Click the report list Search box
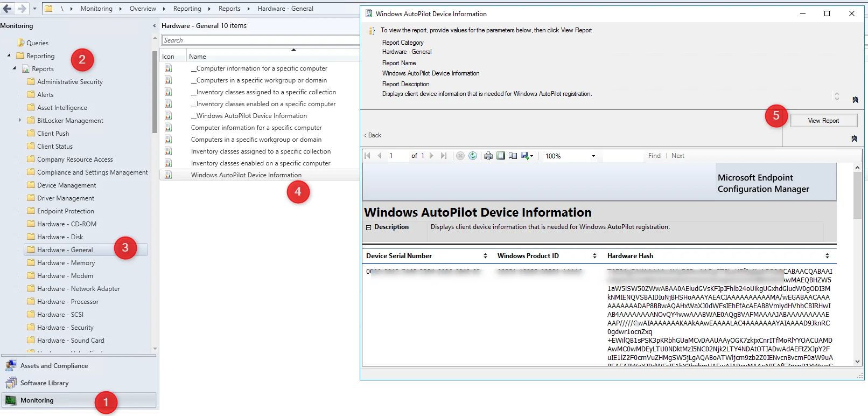This screenshot has width=868, height=416. [x=261, y=40]
